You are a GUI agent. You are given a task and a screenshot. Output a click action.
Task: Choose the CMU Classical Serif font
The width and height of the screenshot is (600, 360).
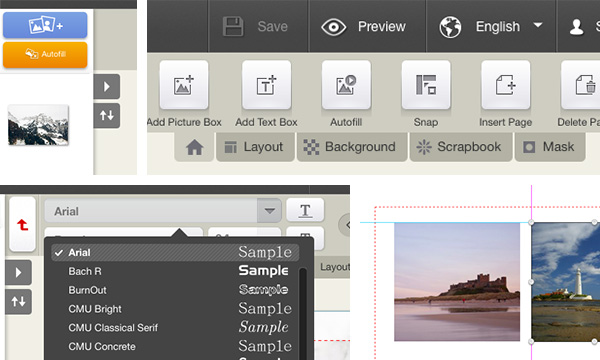click(175, 327)
